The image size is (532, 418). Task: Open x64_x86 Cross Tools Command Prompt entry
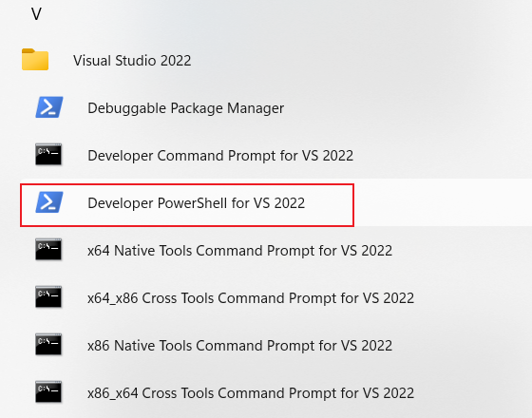click(251, 298)
